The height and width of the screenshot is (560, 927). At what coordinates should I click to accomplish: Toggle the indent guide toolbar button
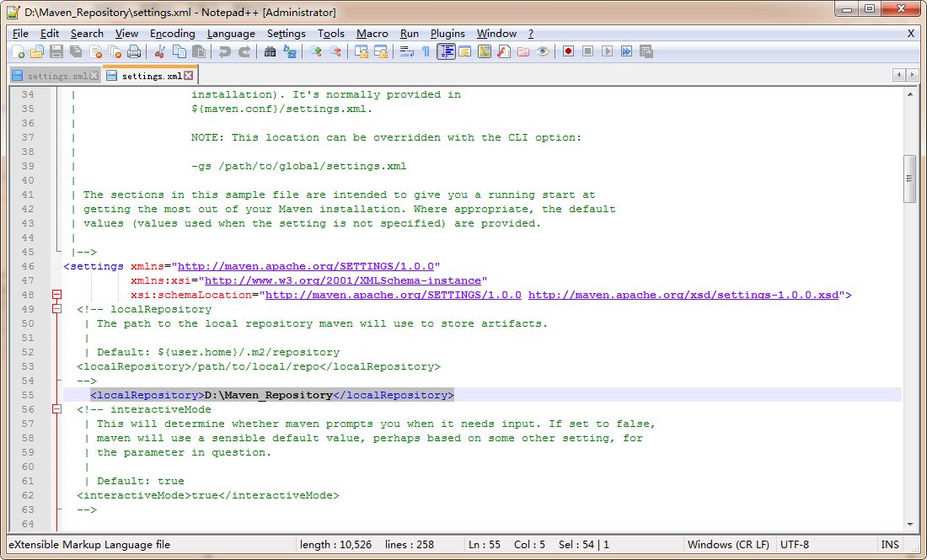coord(447,52)
